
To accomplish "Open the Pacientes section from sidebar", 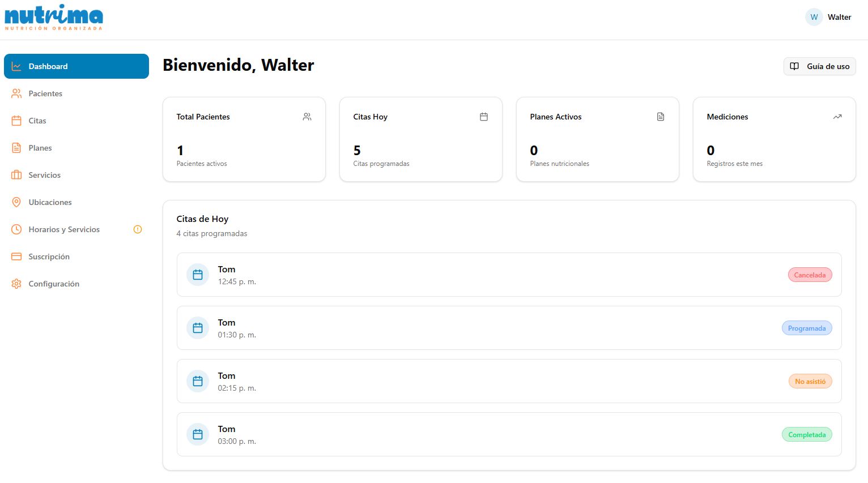I will 45,93.
